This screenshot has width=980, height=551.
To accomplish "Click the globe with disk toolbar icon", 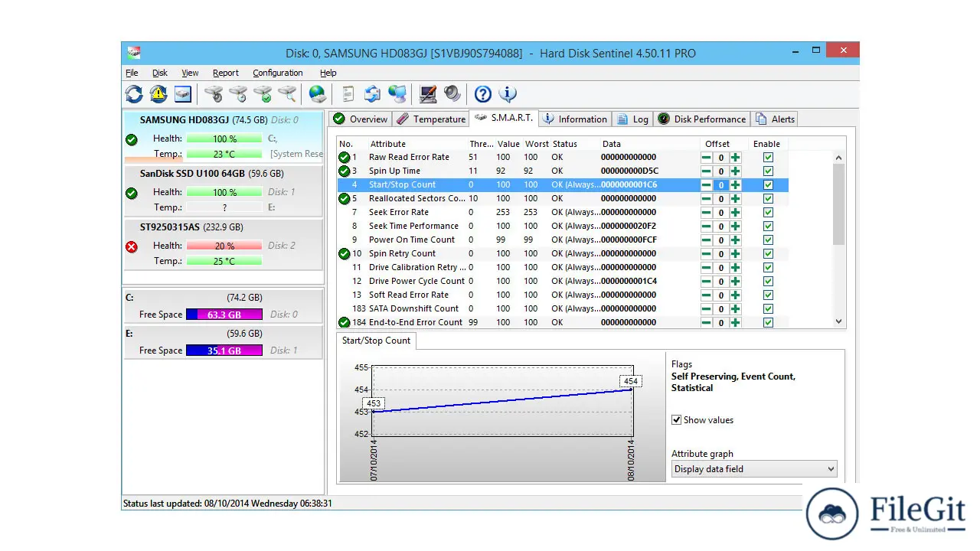I will point(318,94).
